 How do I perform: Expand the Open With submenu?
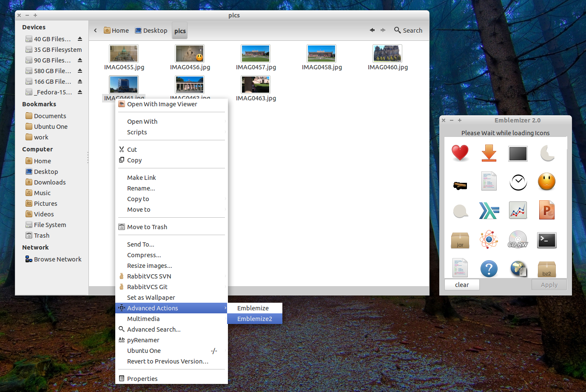tap(142, 121)
